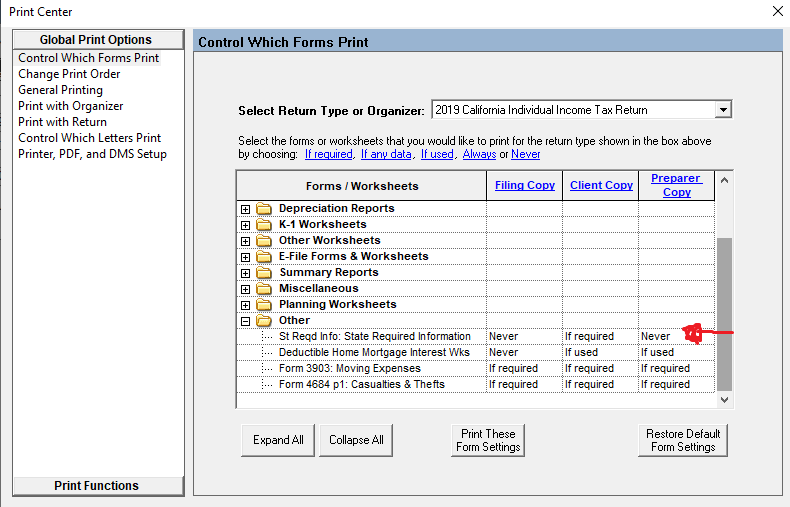Click the open Other folder icon
This screenshot has width=790, height=507.
click(x=264, y=320)
